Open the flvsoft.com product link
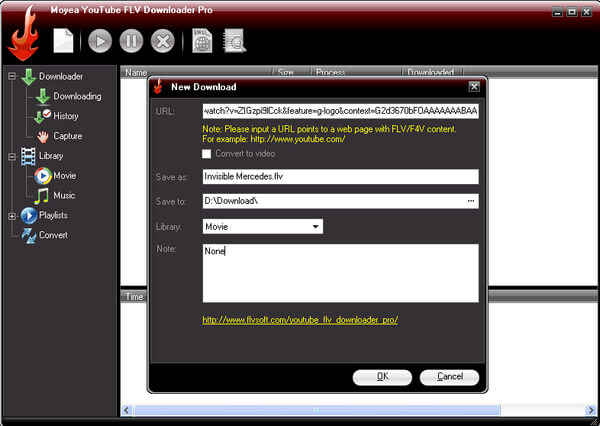Viewport: 600px width, 426px height. point(300,320)
